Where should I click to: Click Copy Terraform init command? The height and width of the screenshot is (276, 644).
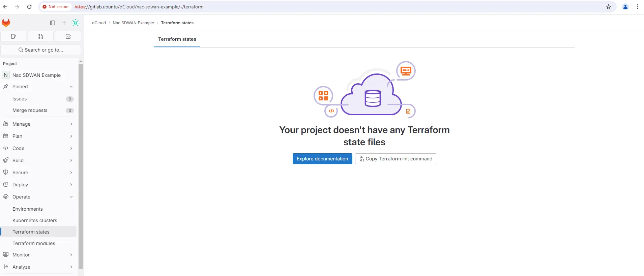[x=396, y=159]
